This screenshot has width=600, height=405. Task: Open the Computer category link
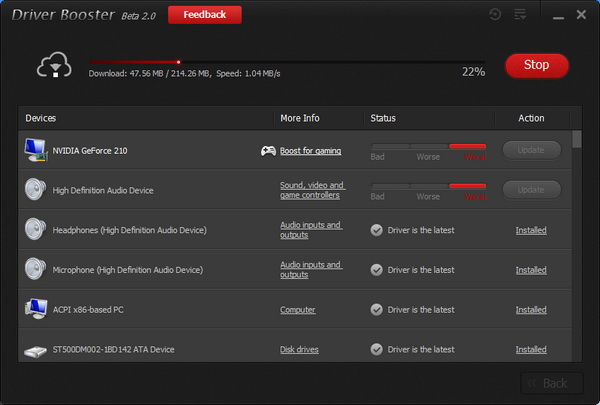coord(298,310)
